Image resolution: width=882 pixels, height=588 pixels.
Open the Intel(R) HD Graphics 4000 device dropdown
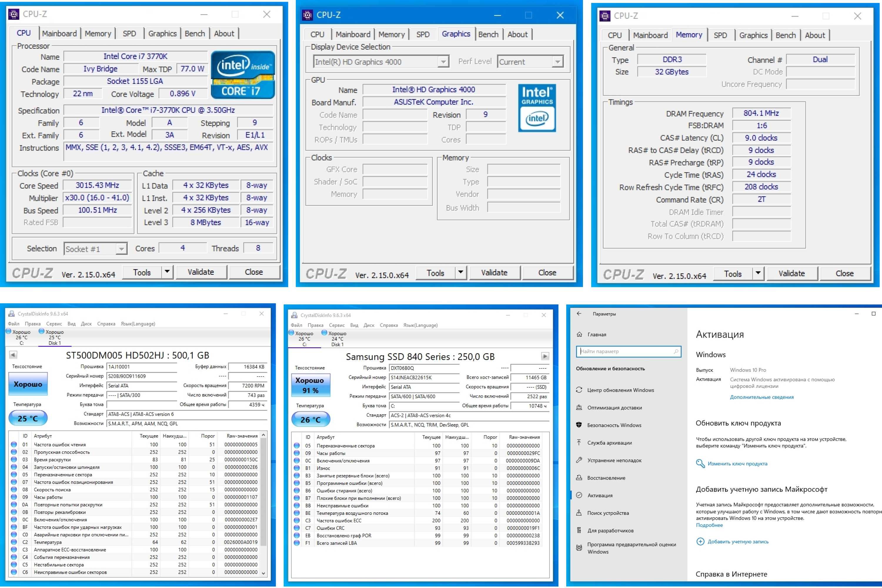(x=443, y=62)
